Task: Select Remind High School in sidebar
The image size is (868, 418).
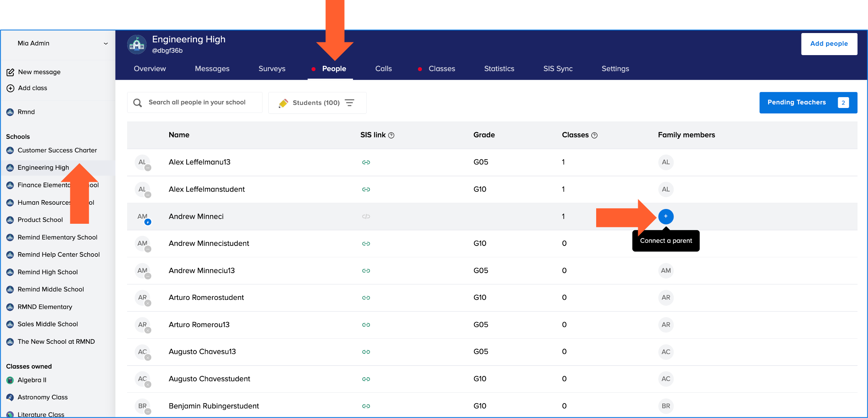Action: (47, 272)
